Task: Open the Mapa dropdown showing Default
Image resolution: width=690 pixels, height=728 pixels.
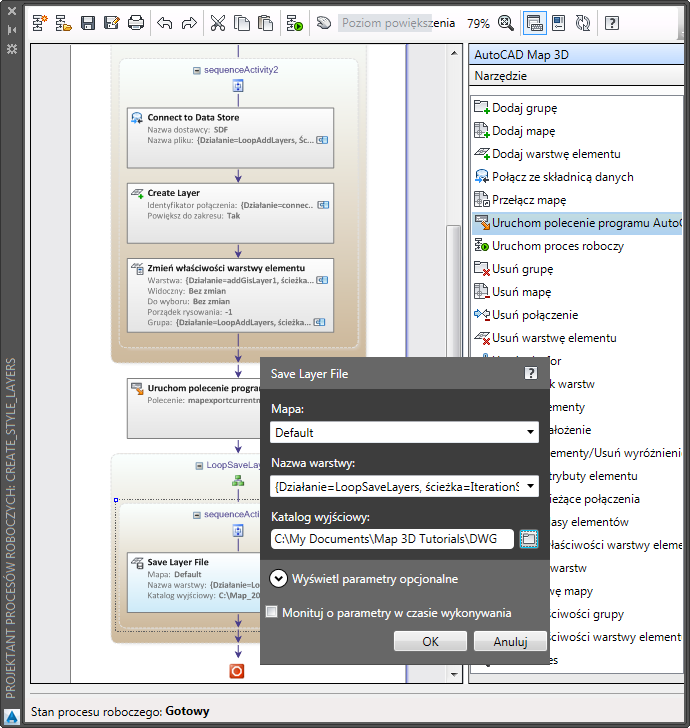Action: (530, 432)
